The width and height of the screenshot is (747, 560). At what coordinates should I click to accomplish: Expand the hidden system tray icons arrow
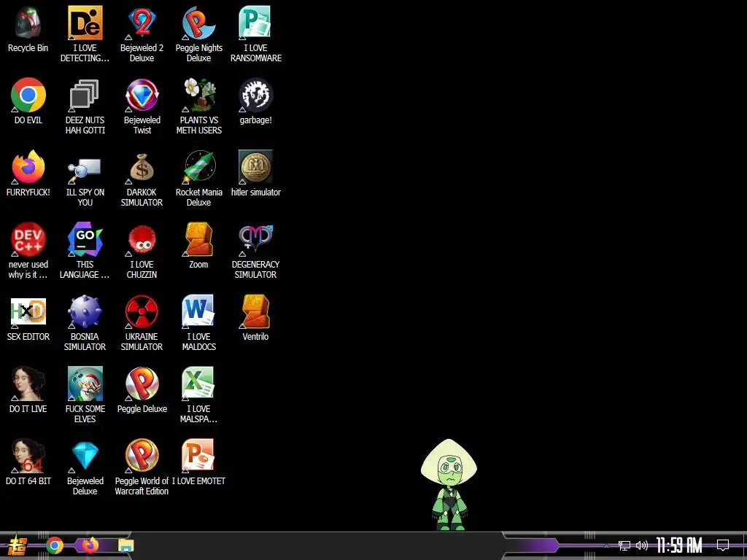[606, 545]
